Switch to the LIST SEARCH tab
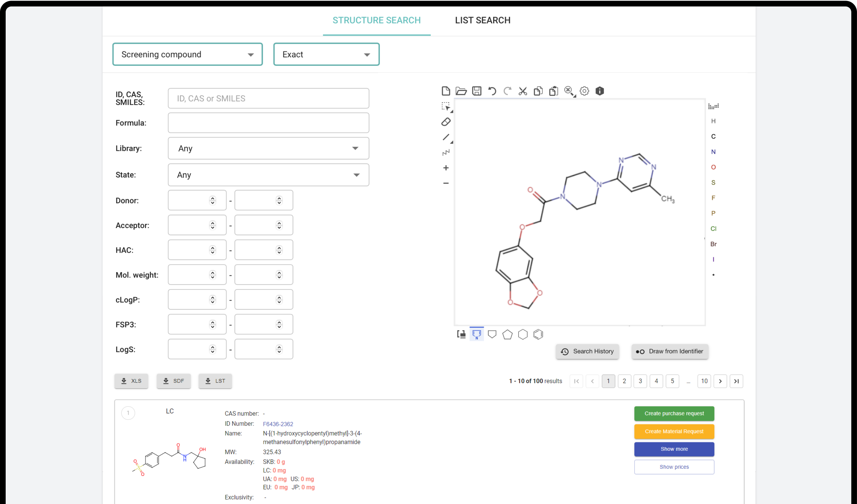Image resolution: width=857 pixels, height=504 pixels. 482,20
